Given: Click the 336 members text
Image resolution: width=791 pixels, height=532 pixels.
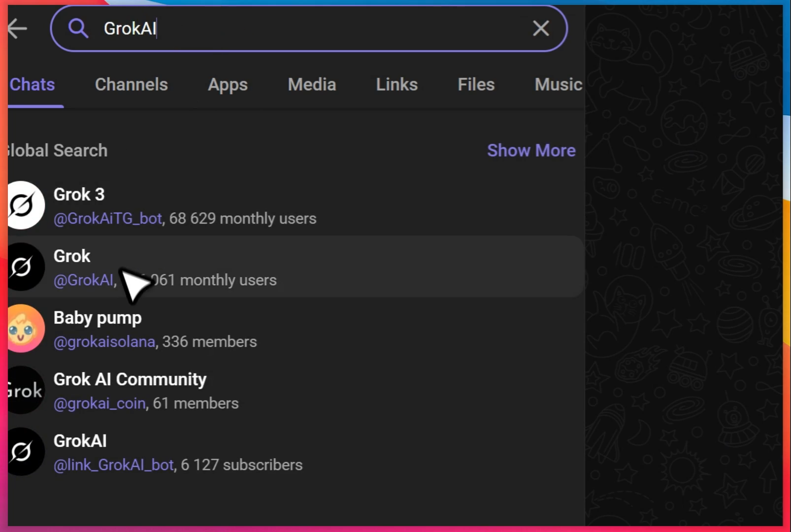Looking at the screenshot, I should [x=210, y=341].
